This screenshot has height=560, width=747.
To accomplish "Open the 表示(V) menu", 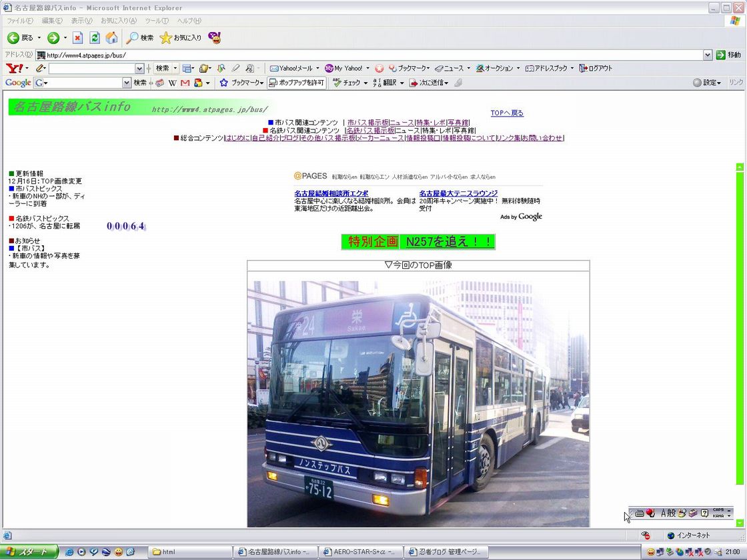I will pos(81,21).
